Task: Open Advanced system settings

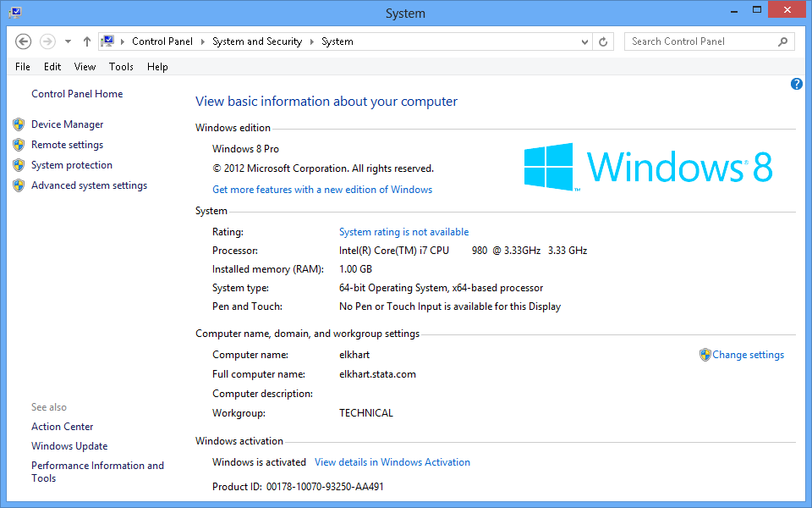Action: coord(89,185)
